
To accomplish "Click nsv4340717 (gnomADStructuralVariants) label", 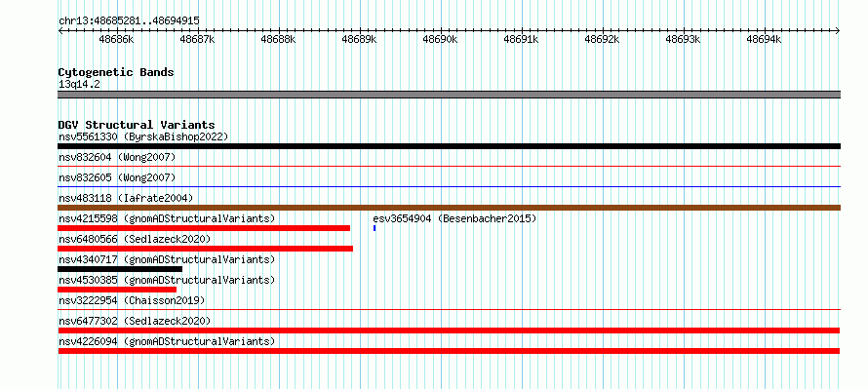I will coord(167,259).
